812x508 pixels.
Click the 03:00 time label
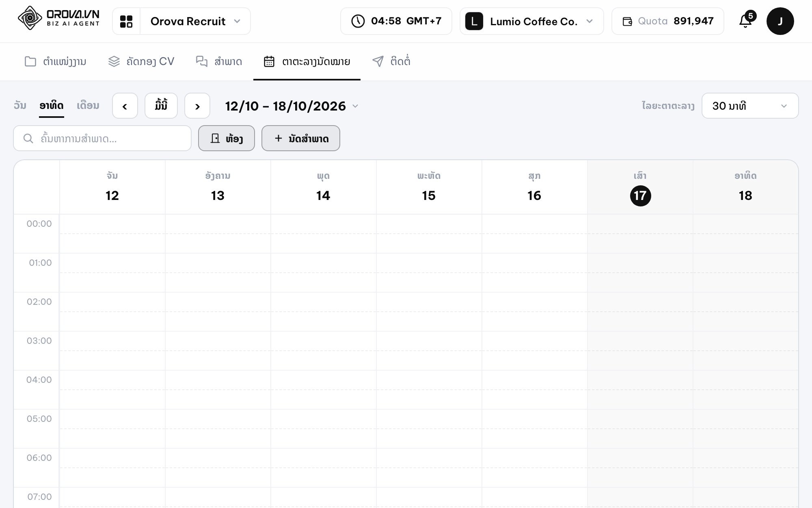(x=39, y=341)
